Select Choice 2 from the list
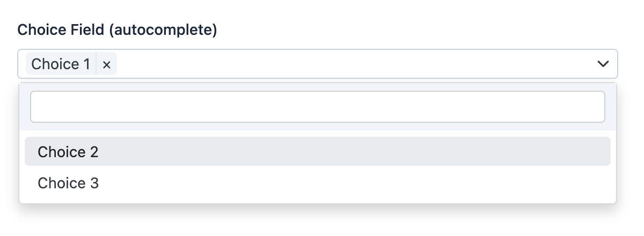This screenshot has height=236, width=644. coord(317,152)
